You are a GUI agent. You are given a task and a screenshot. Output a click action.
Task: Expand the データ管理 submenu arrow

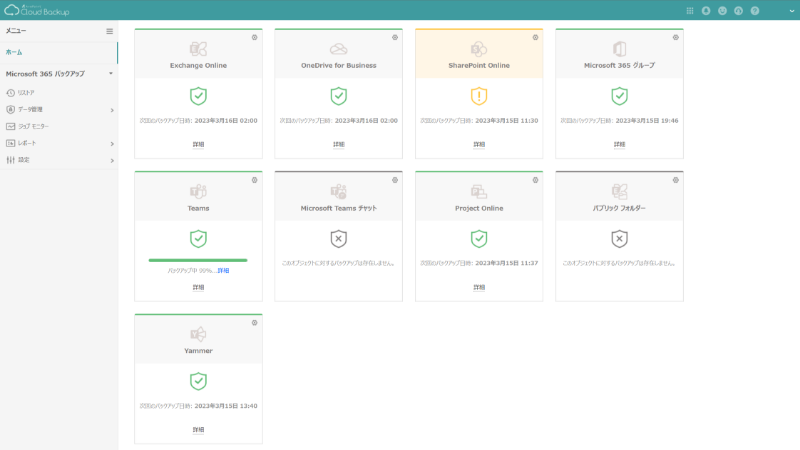pos(112,110)
